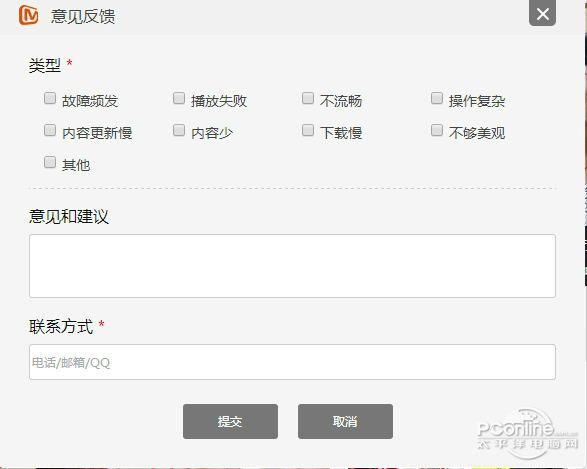The image size is (587, 469).
Task: Submit feedback with the 提交 button
Action: (230, 421)
